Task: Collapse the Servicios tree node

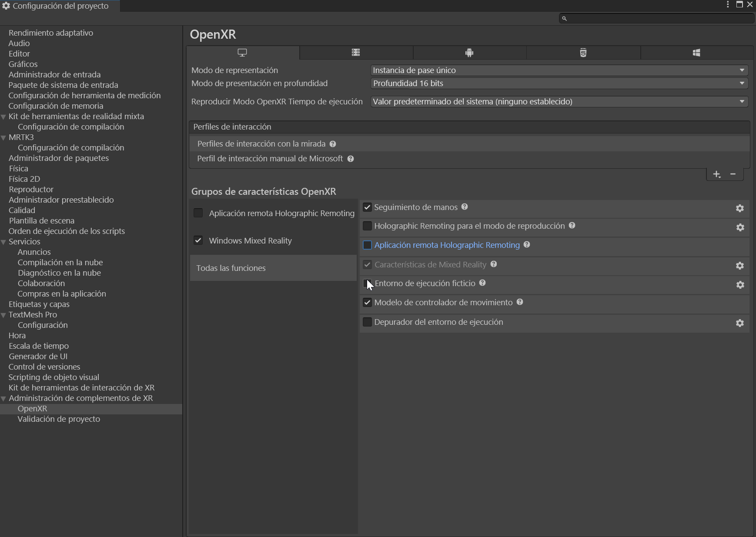Action: click(3, 242)
